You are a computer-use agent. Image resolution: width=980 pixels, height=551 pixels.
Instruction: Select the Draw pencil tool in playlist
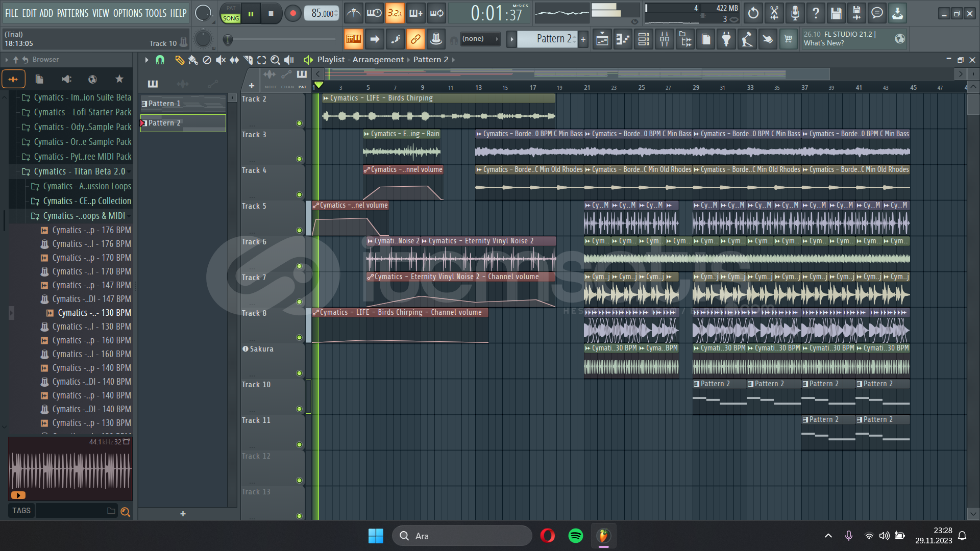(x=179, y=60)
